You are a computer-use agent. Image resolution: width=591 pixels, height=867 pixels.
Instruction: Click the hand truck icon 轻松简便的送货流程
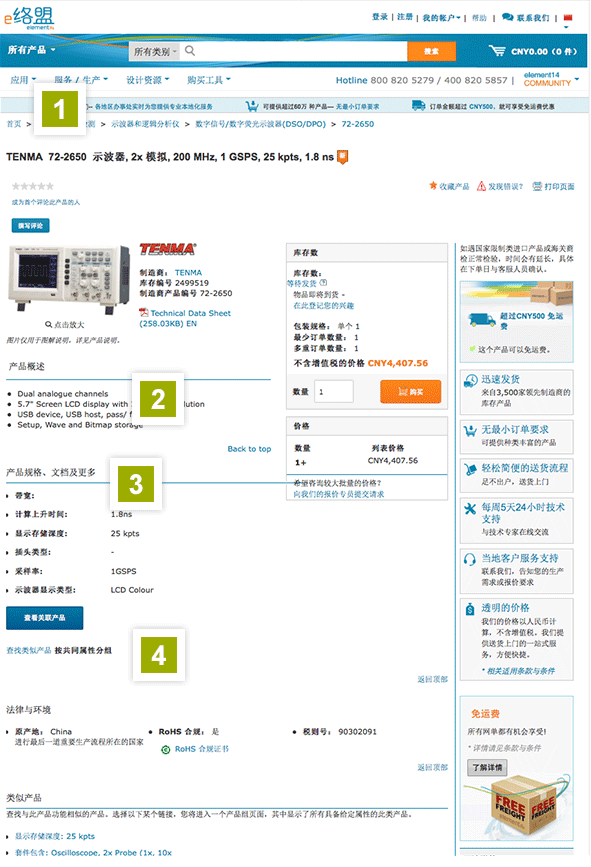[470, 469]
